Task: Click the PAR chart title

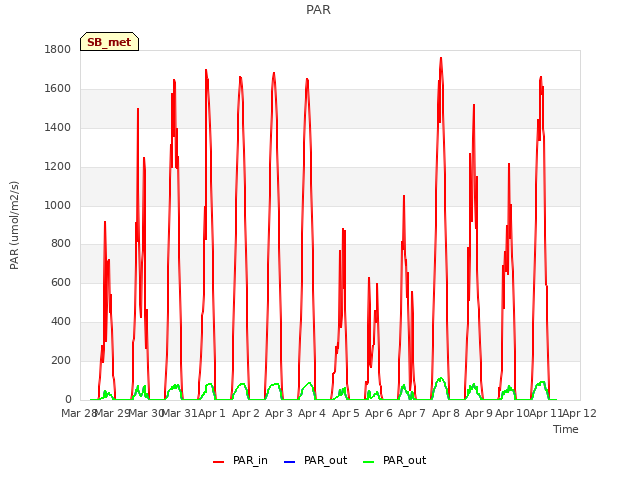Action: 318,10
